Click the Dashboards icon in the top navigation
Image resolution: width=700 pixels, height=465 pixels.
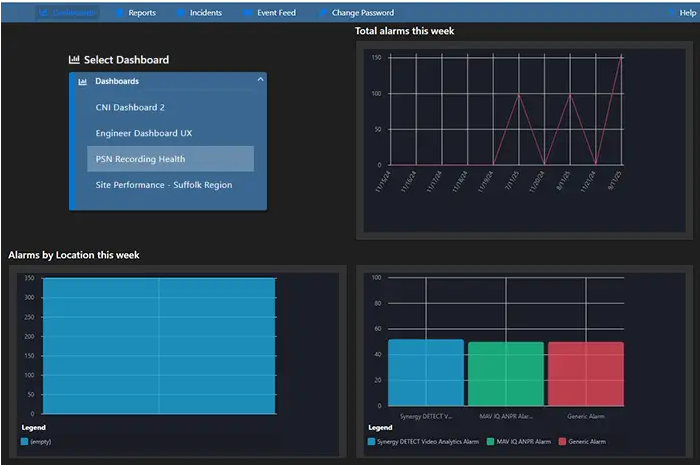coord(44,13)
